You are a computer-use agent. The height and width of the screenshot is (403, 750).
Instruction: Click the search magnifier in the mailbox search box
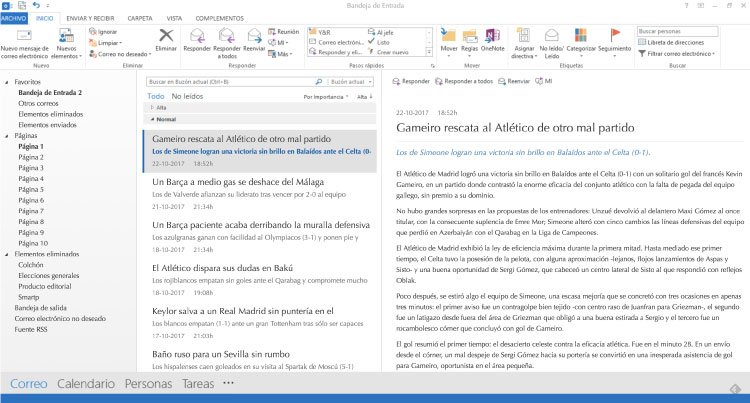point(319,82)
